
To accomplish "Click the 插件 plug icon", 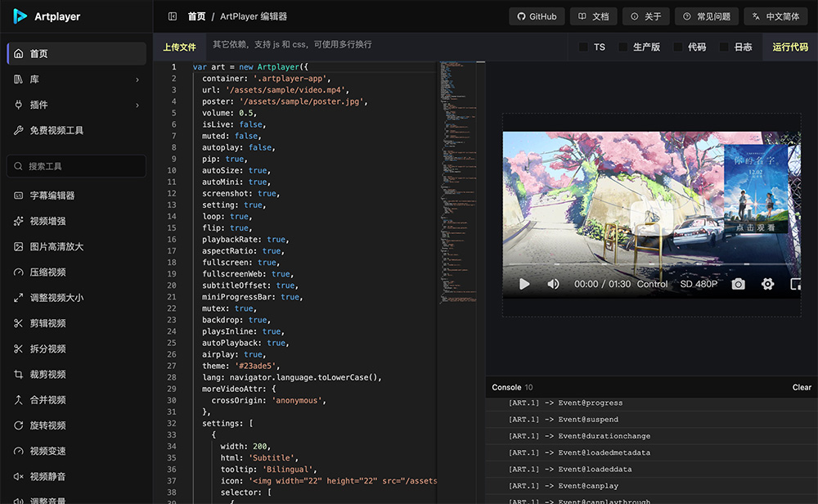I will pos(18,105).
